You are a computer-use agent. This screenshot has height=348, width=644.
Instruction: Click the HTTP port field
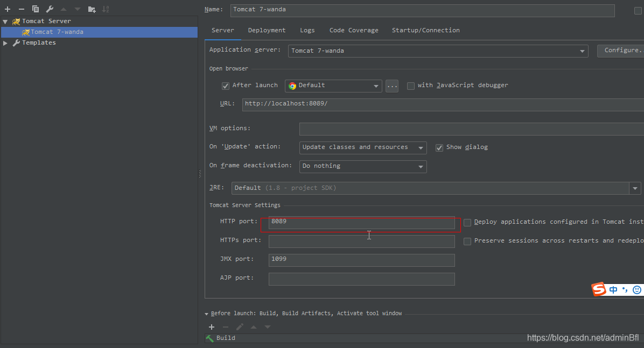(x=361, y=223)
